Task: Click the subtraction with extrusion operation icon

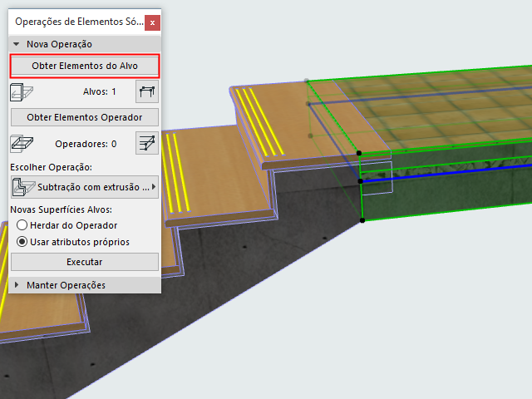Action: click(23, 187)
